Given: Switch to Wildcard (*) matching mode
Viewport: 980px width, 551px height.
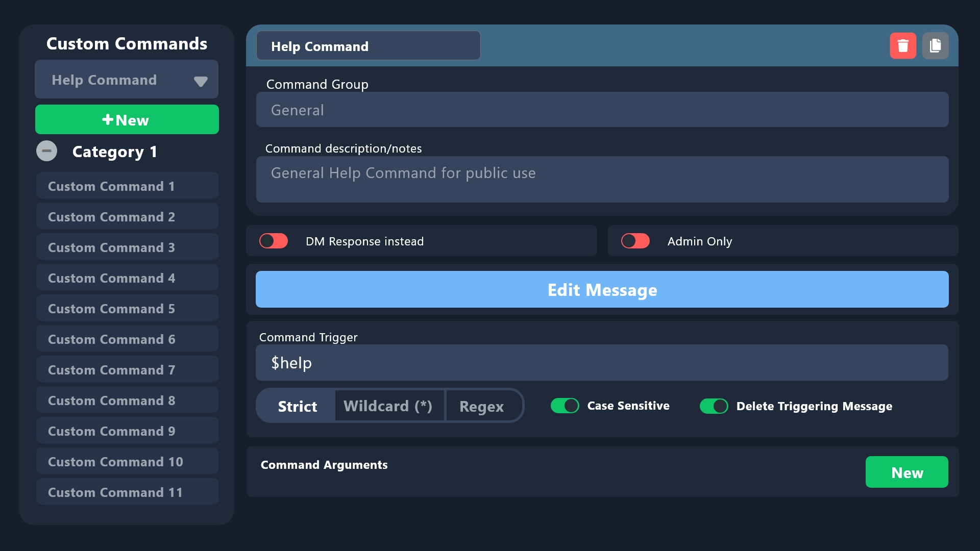Looking at the screenshot, I should coord(388,406).
